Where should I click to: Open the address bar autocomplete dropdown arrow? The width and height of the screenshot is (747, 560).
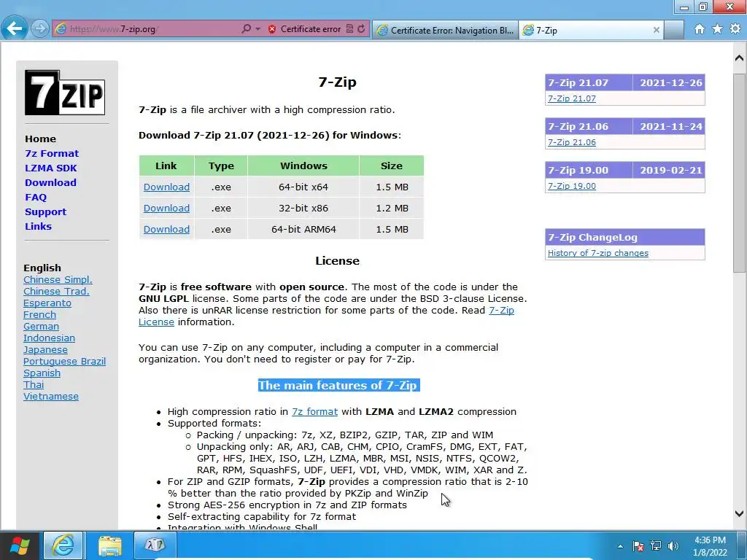(x=258, y=28)
